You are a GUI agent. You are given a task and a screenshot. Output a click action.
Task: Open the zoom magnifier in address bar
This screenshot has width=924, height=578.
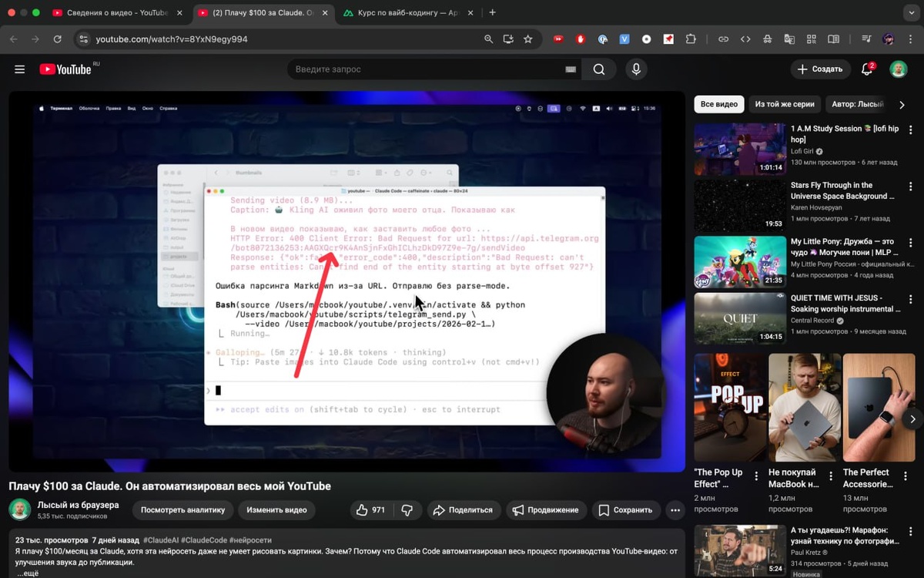(488, 39)
